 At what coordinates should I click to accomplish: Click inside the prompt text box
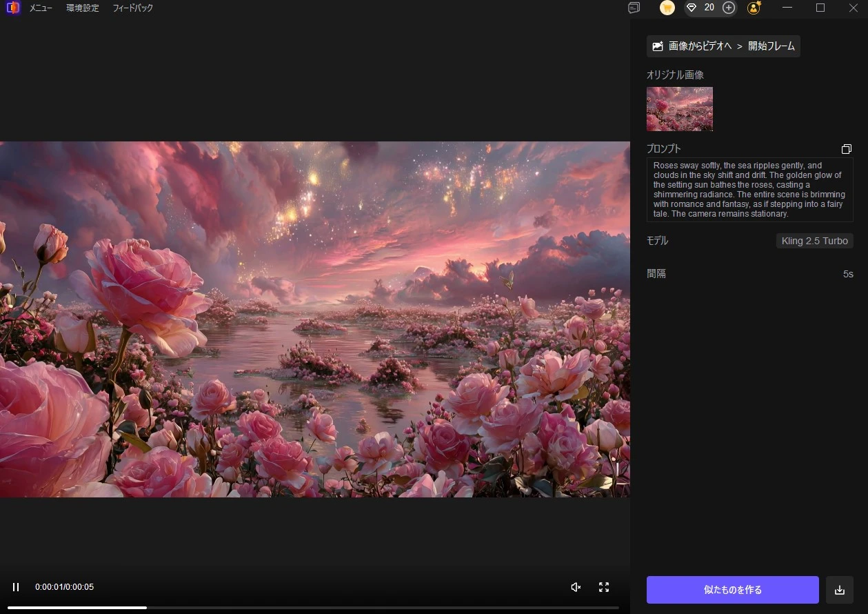[749, 190]
